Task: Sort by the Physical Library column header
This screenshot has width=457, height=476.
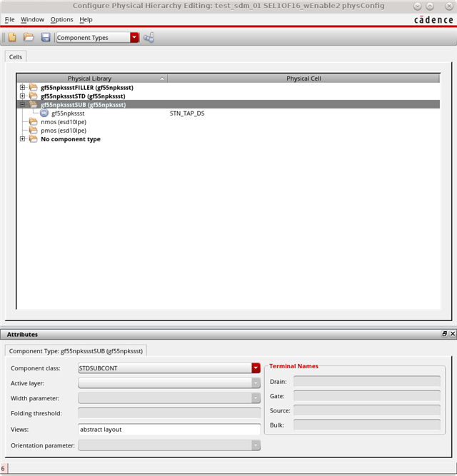Action: [x=90, y=79]
